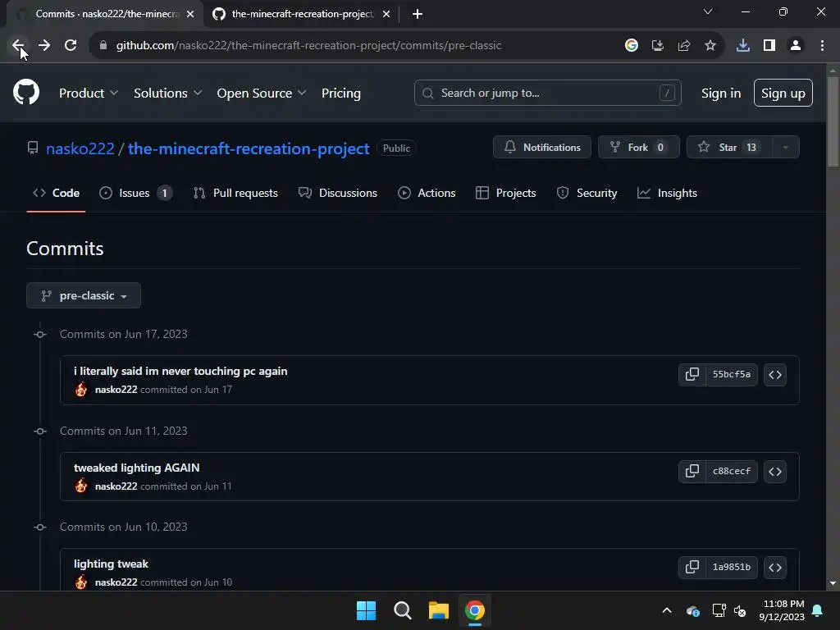Open nasko222 owner link
Screen dimensions: 840x630
tap(80, 148)
